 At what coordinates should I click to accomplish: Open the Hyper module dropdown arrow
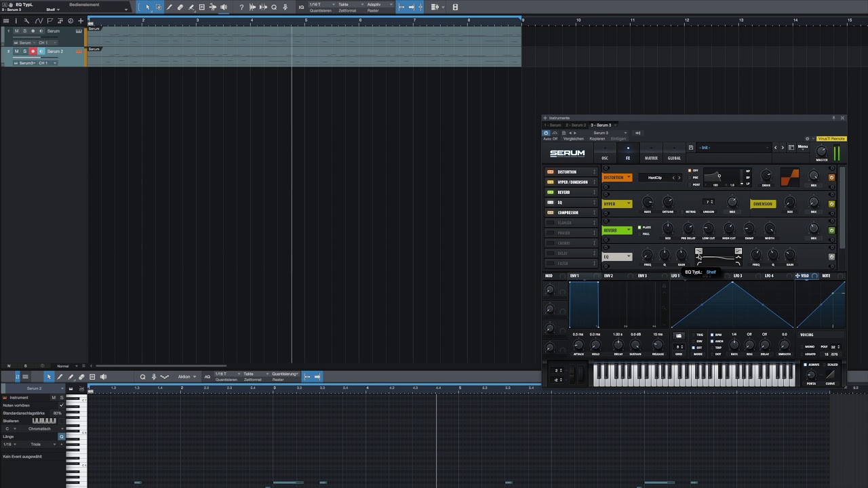(629, 204)
